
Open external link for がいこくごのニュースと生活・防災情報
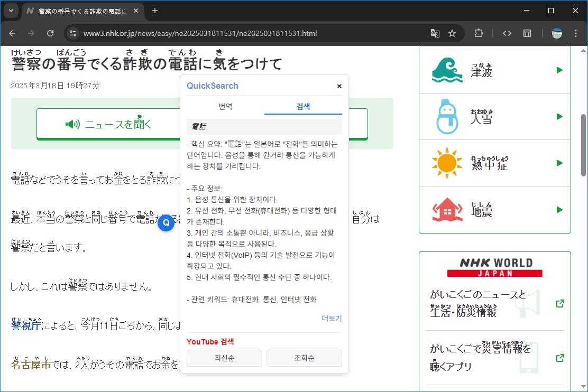tap(560, 304)
